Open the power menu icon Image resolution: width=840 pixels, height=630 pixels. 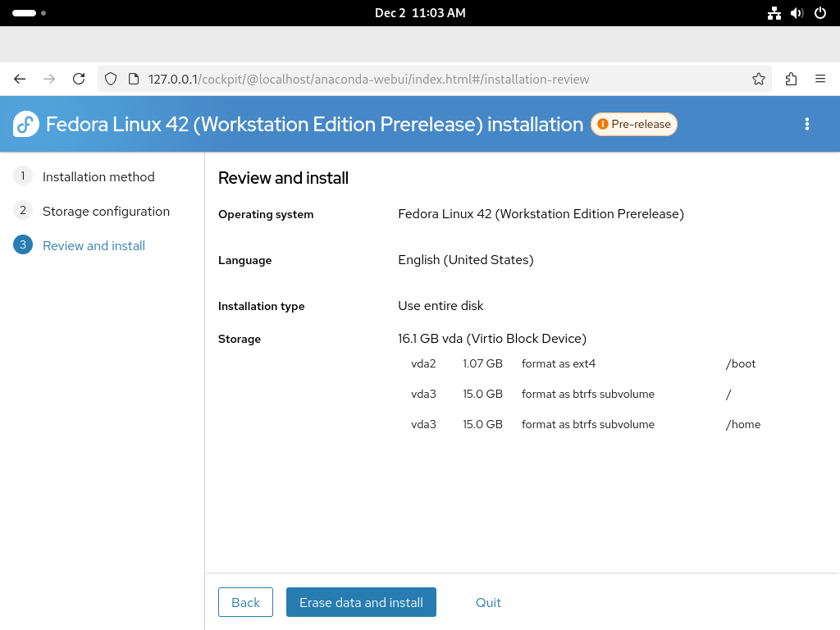pyautogui.click(x=820, y=13)
